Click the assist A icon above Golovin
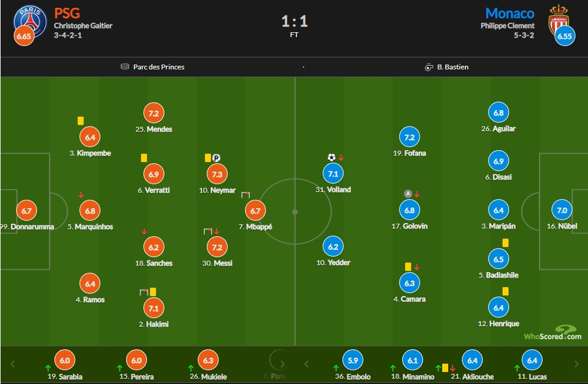Image resolution: width=588 pixels, height=384 pixels. [x=408, y=194]
